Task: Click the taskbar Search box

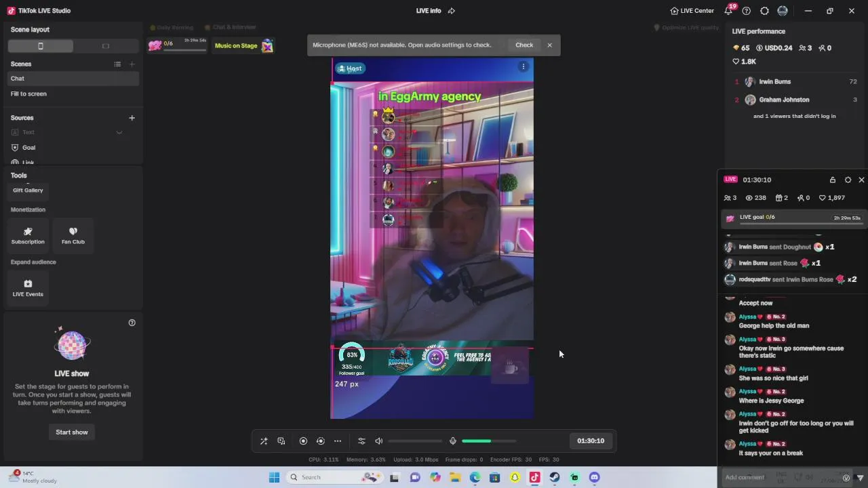Action: coord(335,477)
